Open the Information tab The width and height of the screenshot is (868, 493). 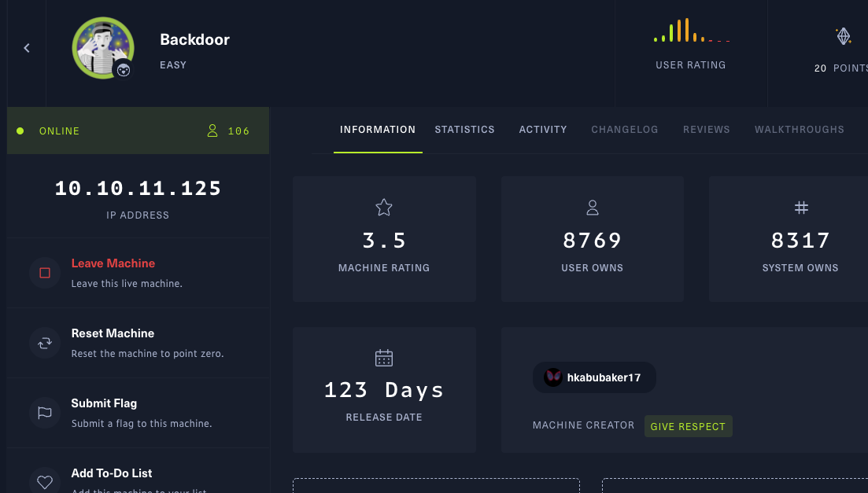(378, 130)
